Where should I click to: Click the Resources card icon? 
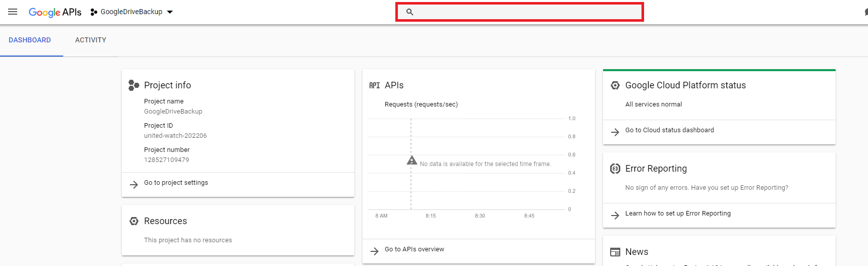click(134, 221)
